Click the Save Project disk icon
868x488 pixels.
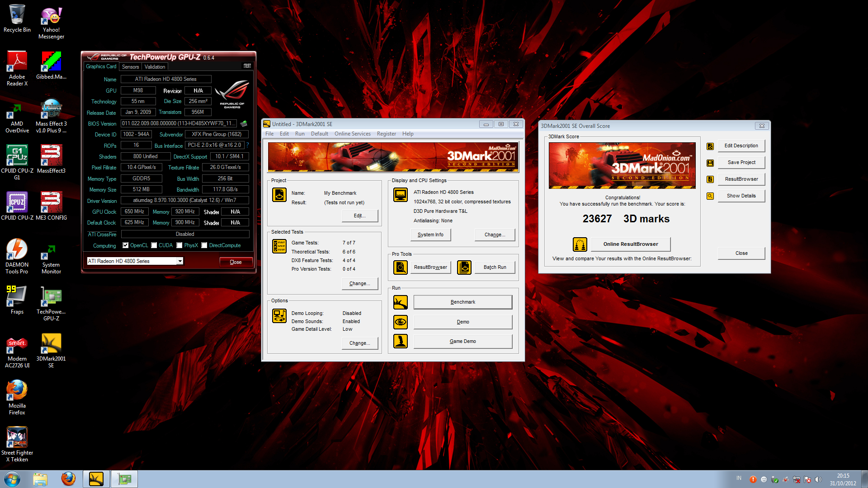[710, 163]
